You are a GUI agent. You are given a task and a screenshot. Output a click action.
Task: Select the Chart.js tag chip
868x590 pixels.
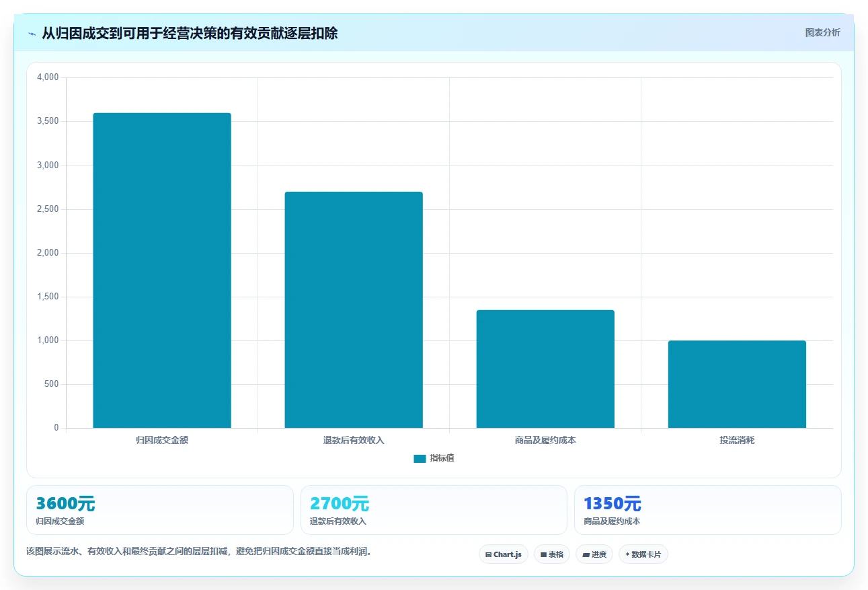[x=504, y=554]
